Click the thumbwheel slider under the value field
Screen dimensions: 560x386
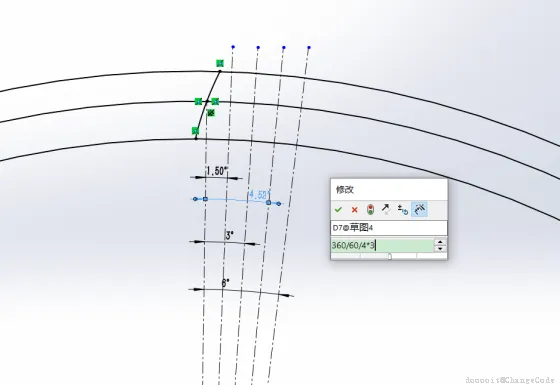pos(389,256)
